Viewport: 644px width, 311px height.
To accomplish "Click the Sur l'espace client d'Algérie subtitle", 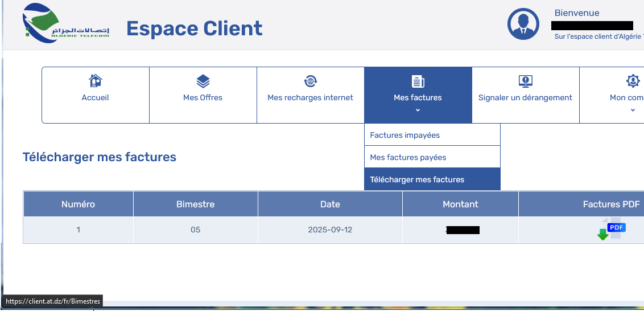I will [599, 36].
